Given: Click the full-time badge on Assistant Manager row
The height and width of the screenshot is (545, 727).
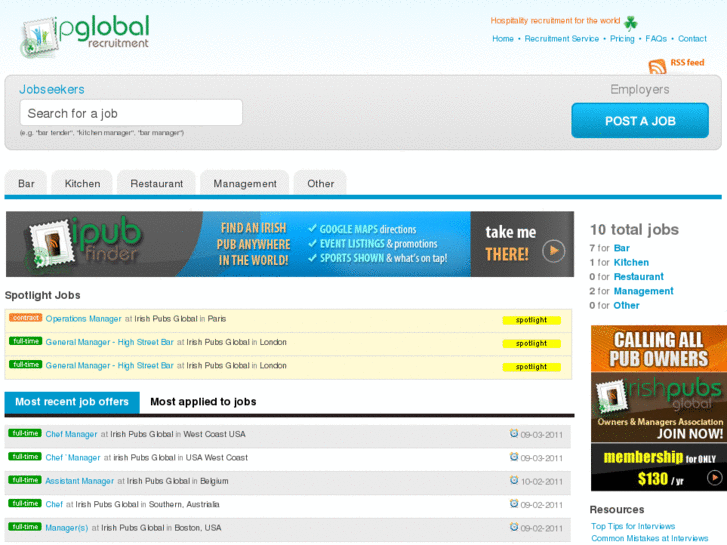Looking at the screenshot, I should [x=25, y=480].
